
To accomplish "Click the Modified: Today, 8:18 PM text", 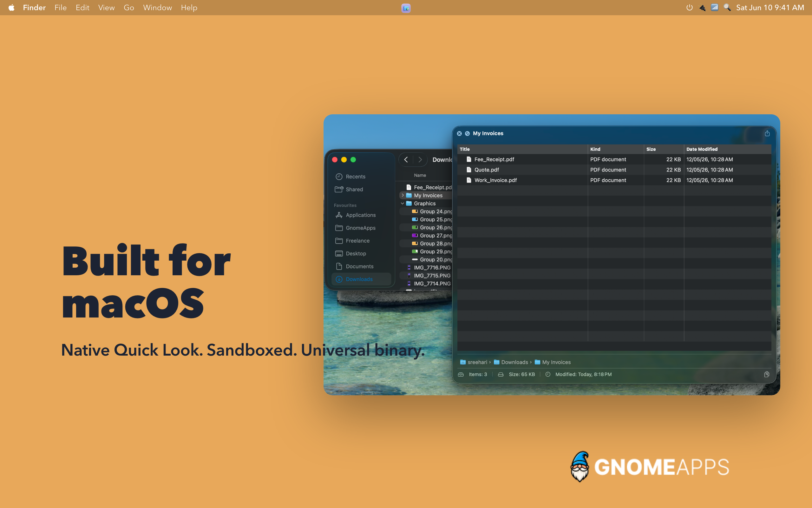I will 584,374.
